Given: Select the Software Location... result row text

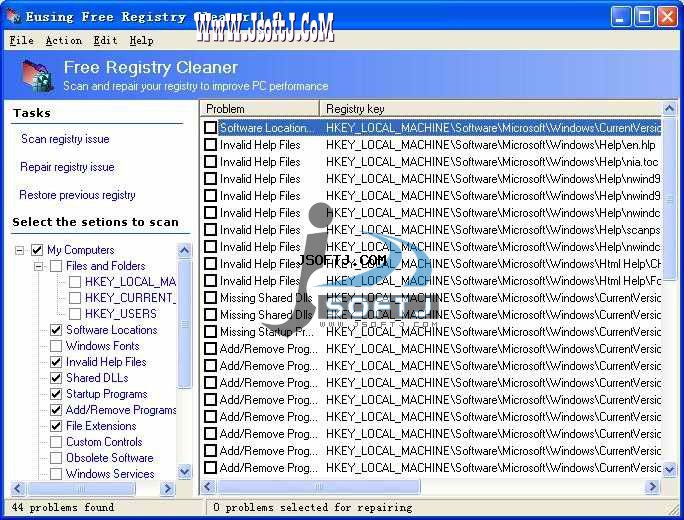Looking at the screenshot, I should point(266,128).
